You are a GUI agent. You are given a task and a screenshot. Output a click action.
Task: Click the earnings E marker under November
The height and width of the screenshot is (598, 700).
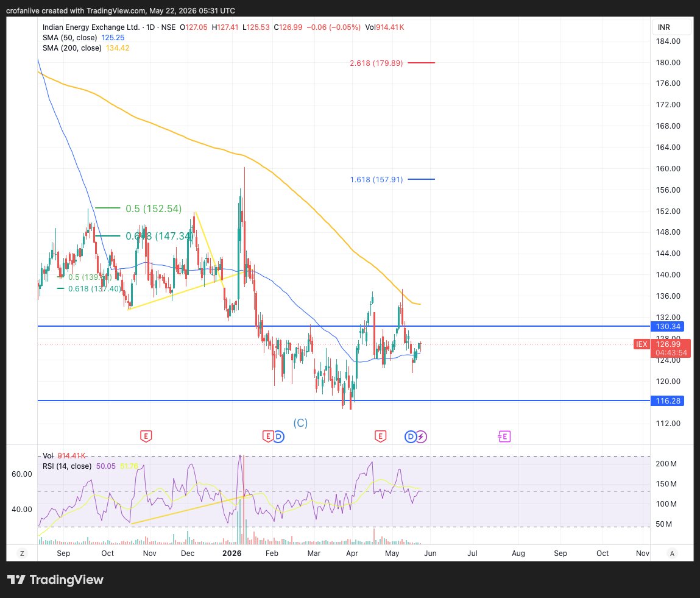(x=146, y=436)
